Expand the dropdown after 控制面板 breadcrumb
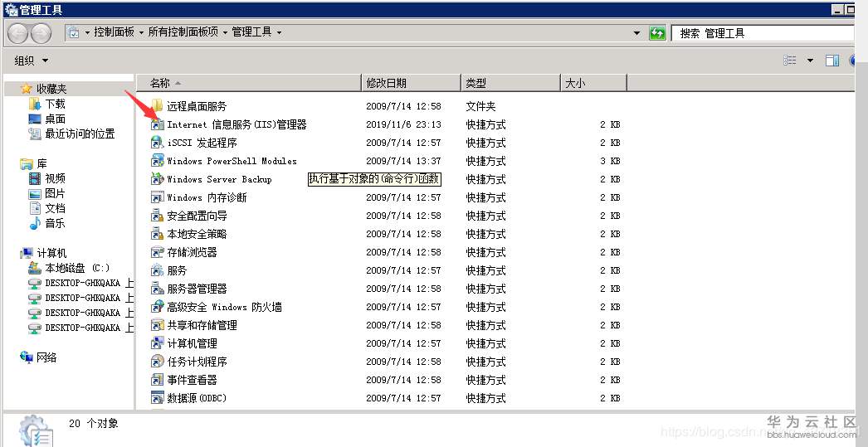This screenshot has height=447, width=868. 141,32
